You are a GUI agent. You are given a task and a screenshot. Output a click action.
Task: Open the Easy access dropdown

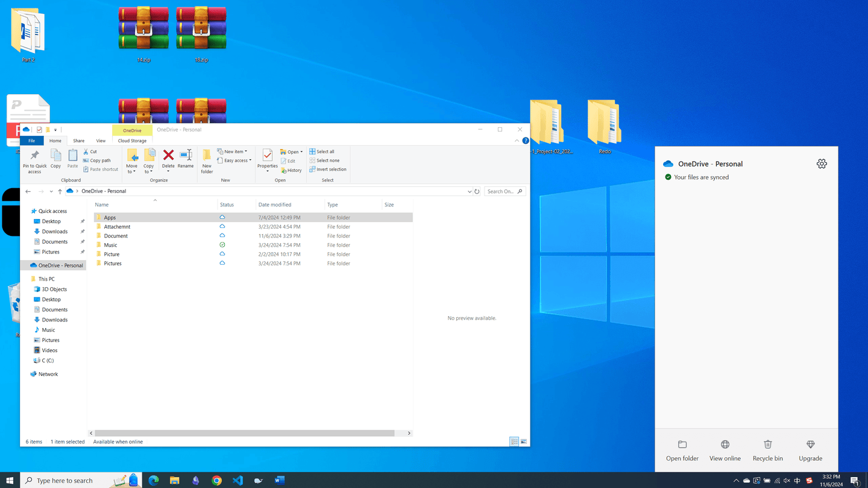click(x=234, y=160)
